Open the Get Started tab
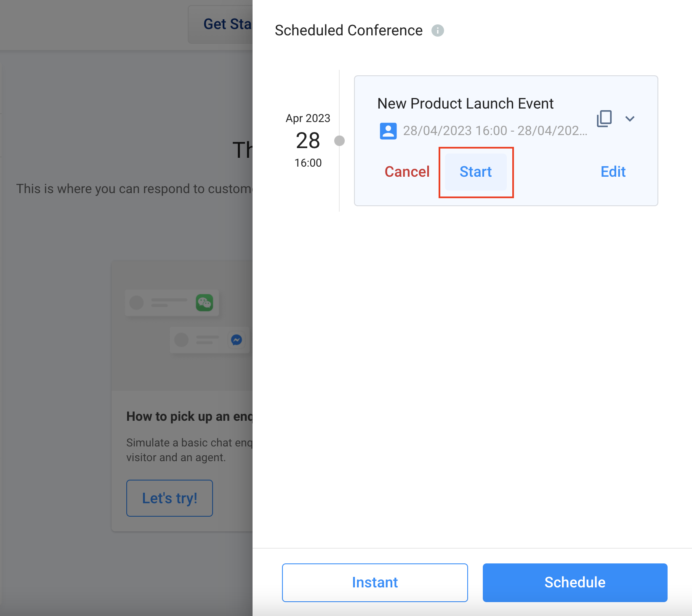Image resolution: width=692 pixels, height=616 pixels. tap(221, 24)
